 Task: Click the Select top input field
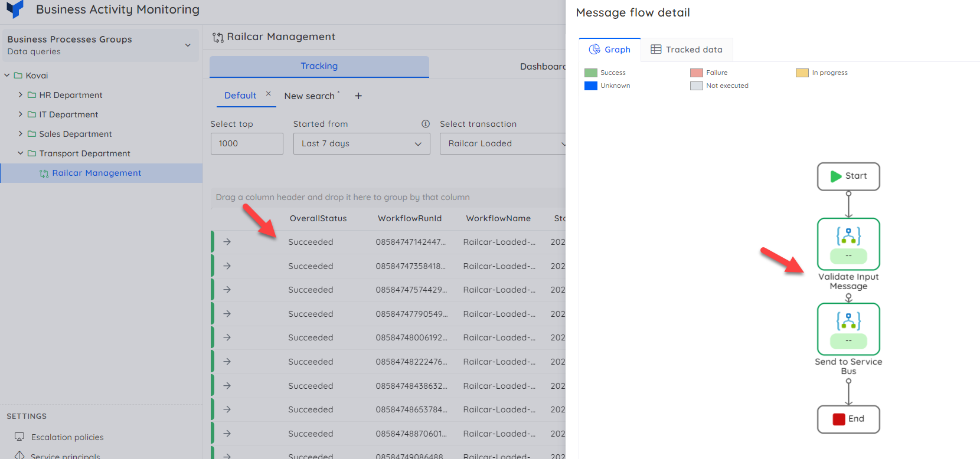click(x=247, y=143)
